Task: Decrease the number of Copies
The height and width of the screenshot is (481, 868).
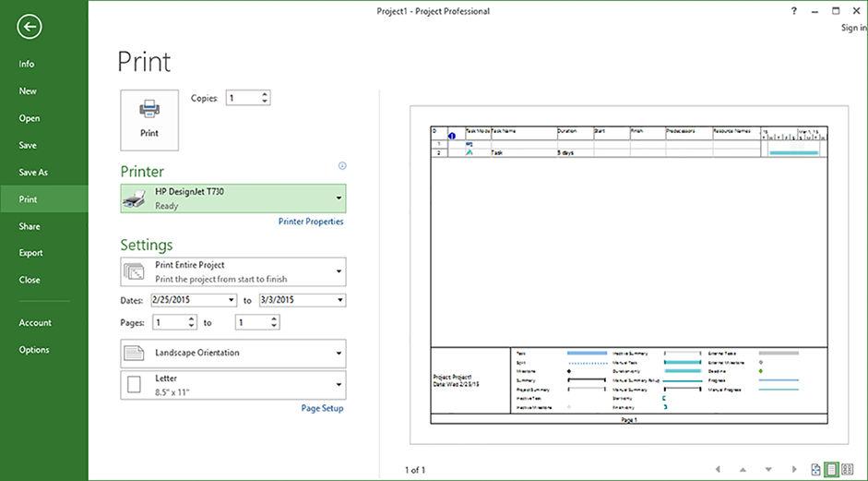Action: pos(265,102)
